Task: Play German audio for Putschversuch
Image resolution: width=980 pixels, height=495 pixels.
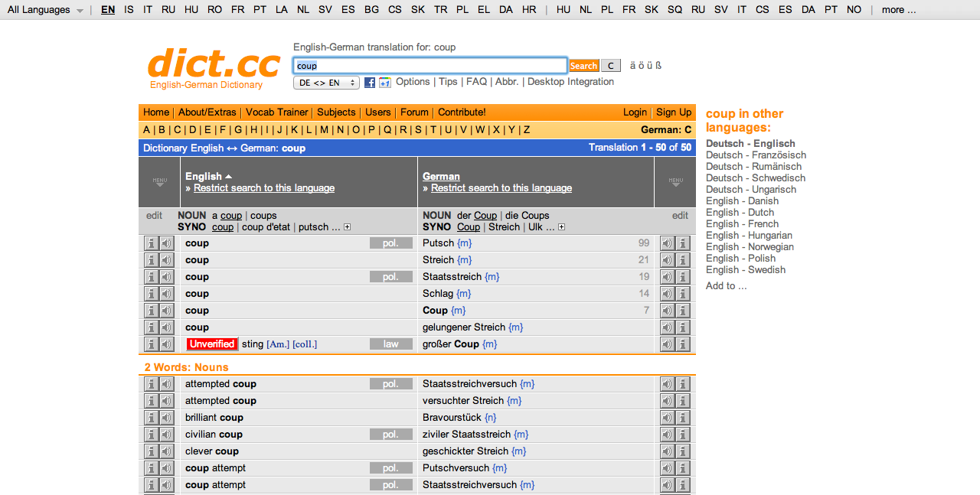Action: coord(668,468)
